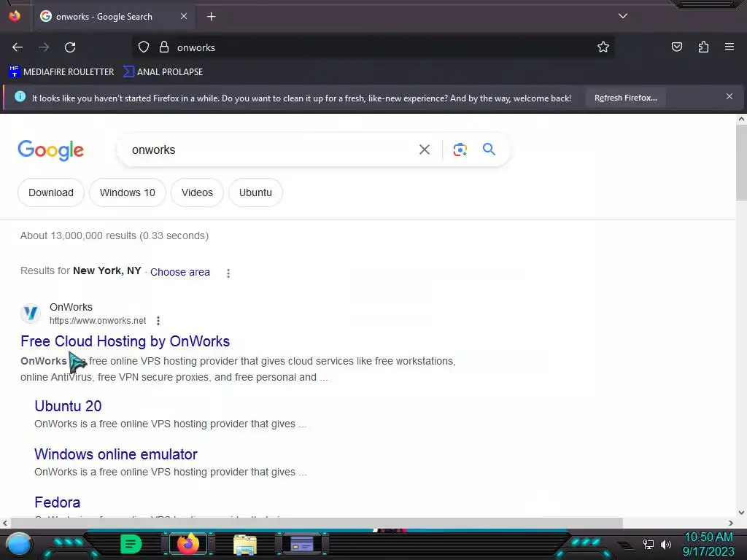Open a new tab with plus button
Screen dimensions: 747x560
tap(211, 17)
